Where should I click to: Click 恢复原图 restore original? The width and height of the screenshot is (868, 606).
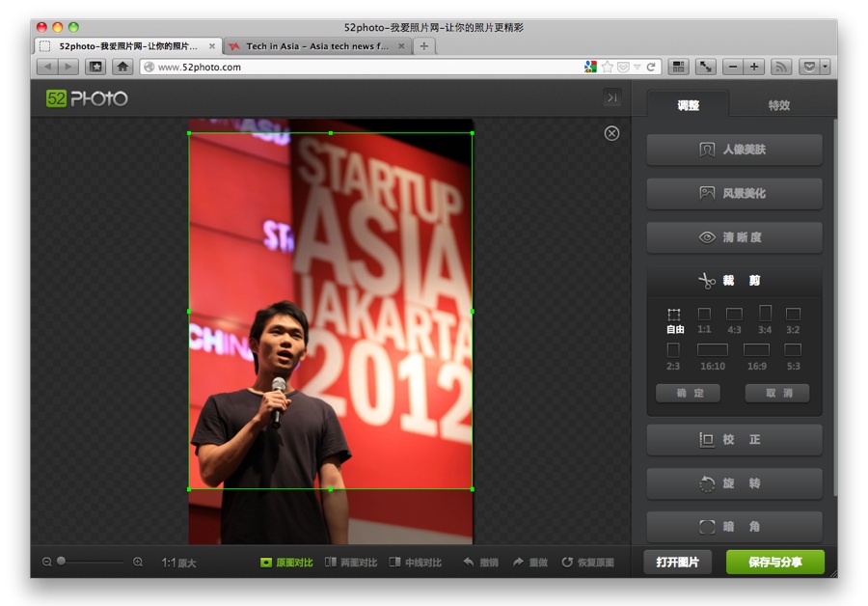tap(588, 563)
